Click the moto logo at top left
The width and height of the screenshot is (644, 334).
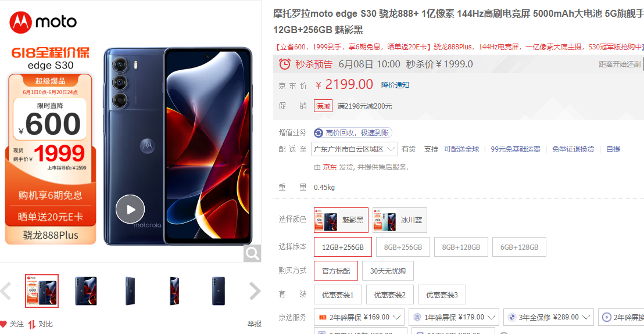43,22
